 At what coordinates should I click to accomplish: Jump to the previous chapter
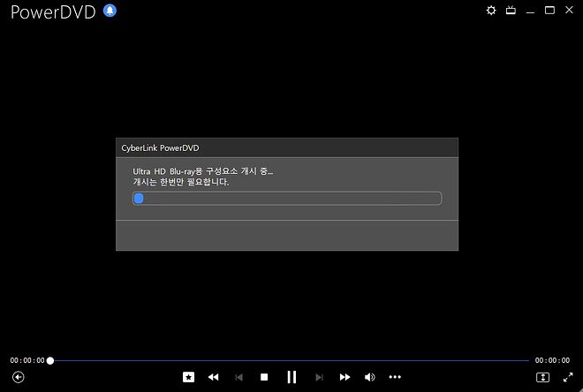click(x=239, y=378)
